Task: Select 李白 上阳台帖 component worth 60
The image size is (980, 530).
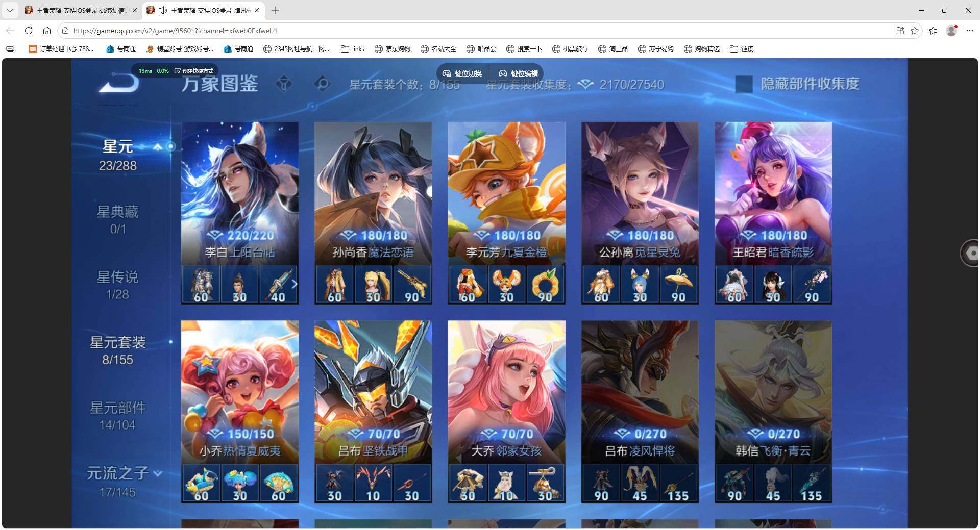Action: coord(201,285)
